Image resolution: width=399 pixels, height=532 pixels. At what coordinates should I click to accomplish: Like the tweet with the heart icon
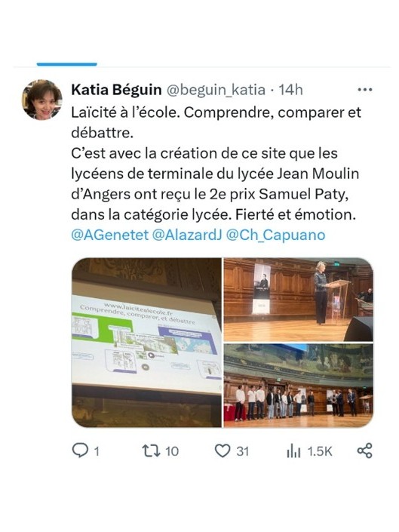coord(223,451)
